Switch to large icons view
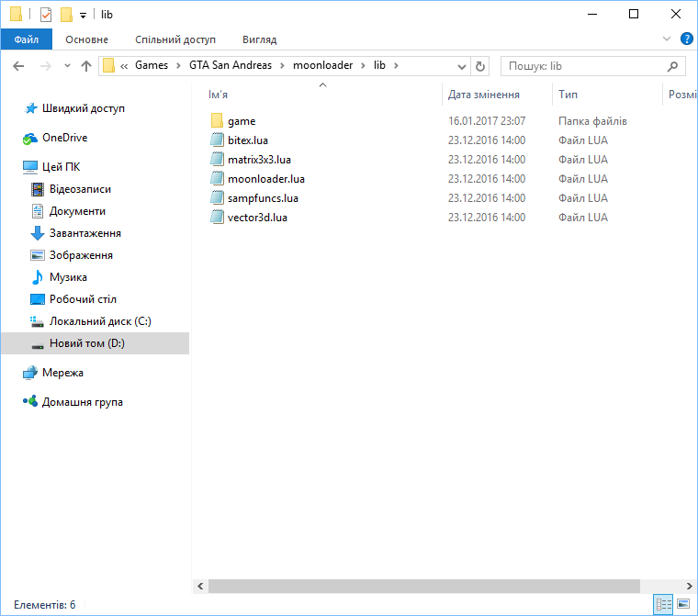The image size is (698, 616). click(x=683, y=604)
